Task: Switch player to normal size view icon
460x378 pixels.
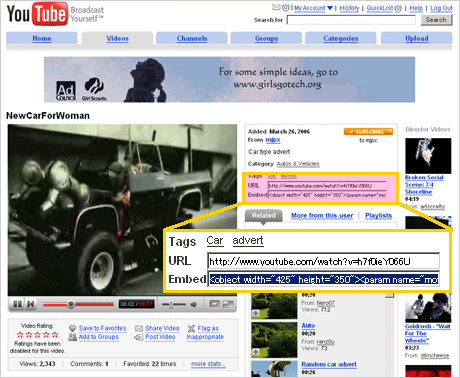Action: coord(214,304)
